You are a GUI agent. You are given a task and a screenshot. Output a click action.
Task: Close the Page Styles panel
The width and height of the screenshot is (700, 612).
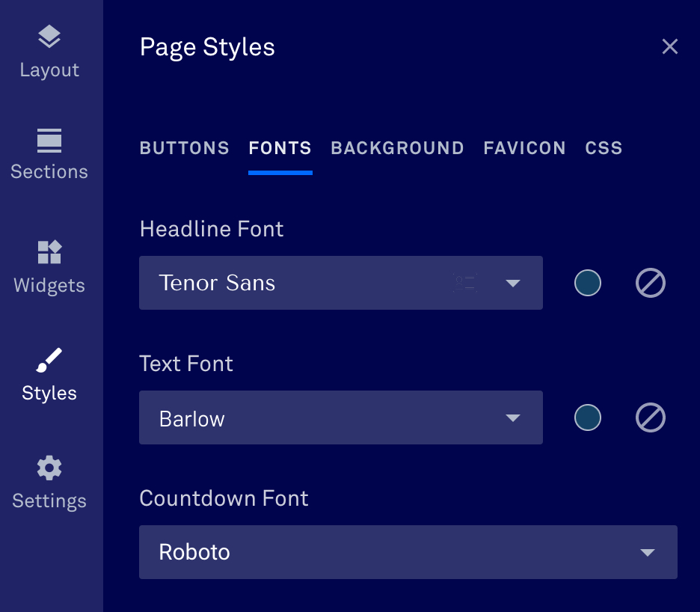click(x=669, y=46)
